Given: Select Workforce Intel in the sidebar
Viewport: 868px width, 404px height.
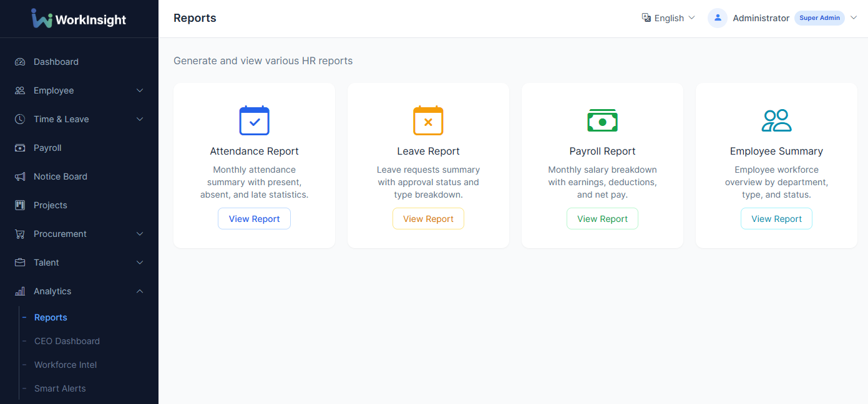Looking at the screenshot, I should [x=66, y=365].
